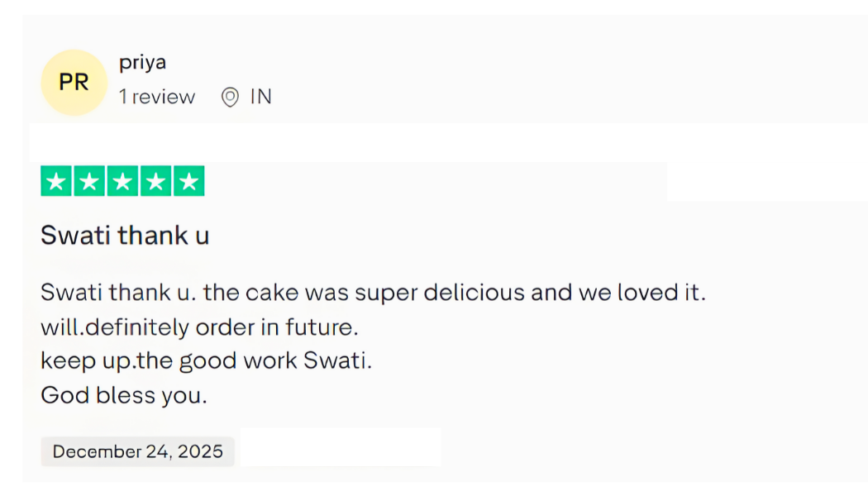
Task: Click the first green rating star
Action: coord(56,182)
